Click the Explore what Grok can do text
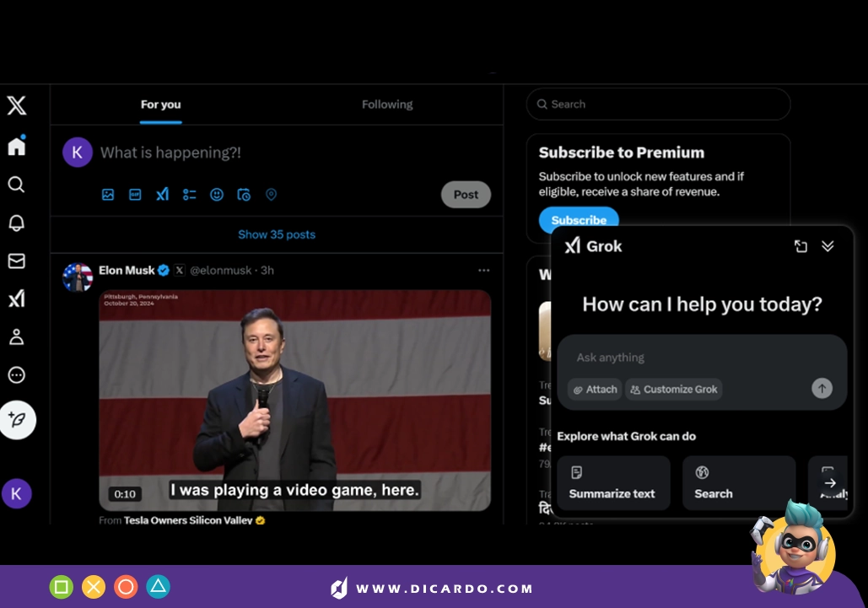Screen dimensions: 868x608 coord(627,437)
